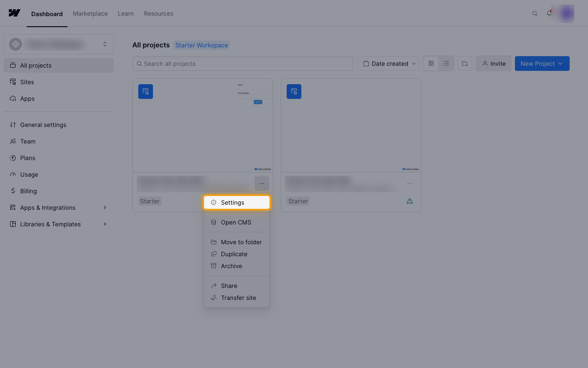Screen dimensions: 588x368
Task: Switch to the Resources tab
Action: tap(158, 13)
